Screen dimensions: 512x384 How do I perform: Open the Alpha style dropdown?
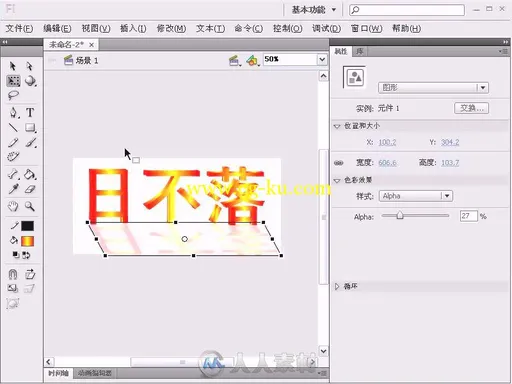[416, 196]
